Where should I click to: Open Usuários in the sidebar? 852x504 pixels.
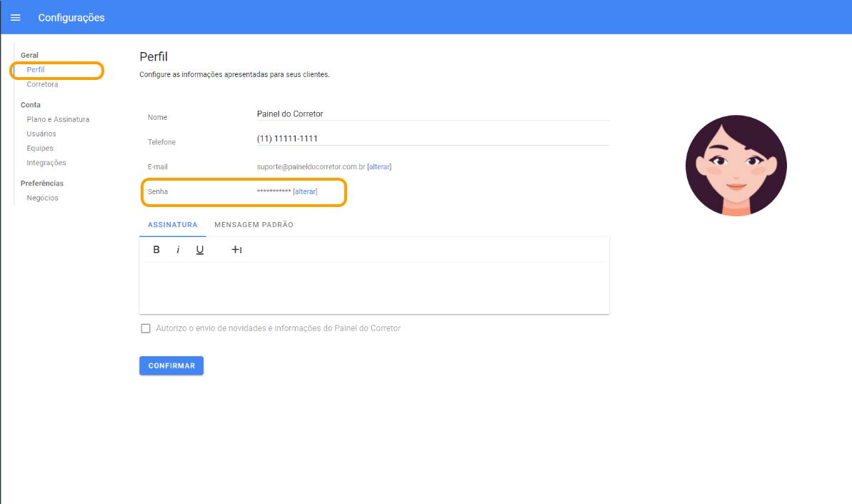[x=41, y=133]
